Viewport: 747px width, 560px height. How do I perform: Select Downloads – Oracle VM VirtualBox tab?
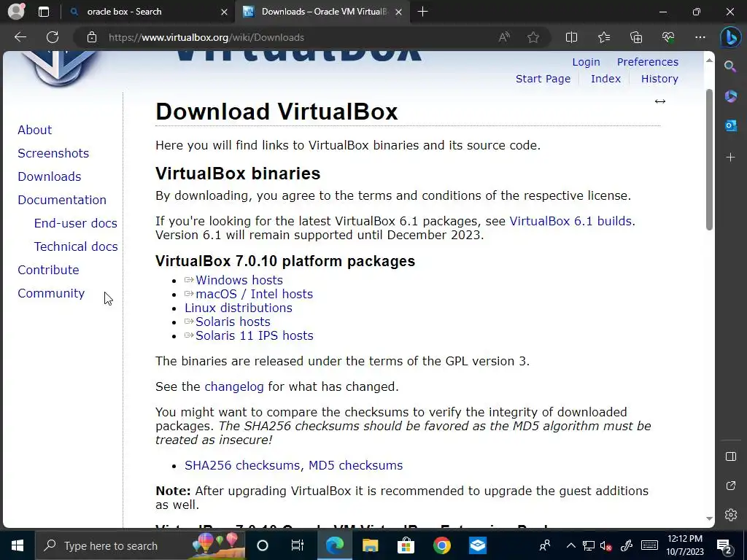tap(324, 12)
